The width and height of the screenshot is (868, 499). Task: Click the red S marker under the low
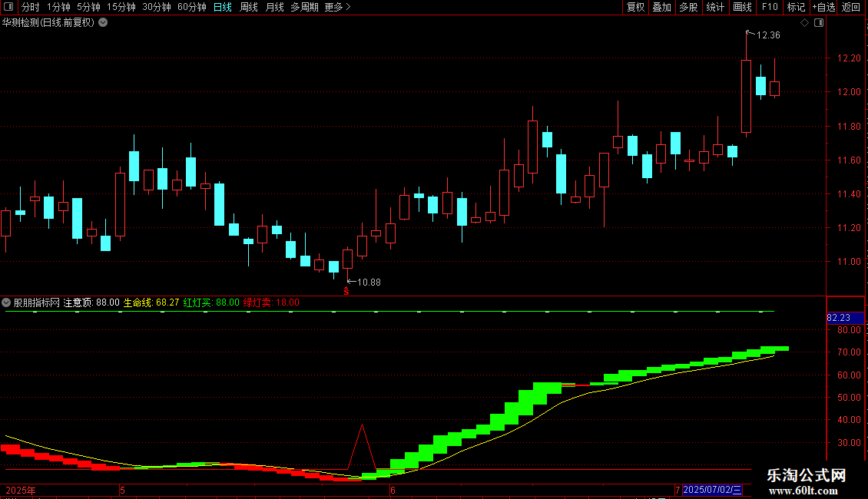pos(346,292)
